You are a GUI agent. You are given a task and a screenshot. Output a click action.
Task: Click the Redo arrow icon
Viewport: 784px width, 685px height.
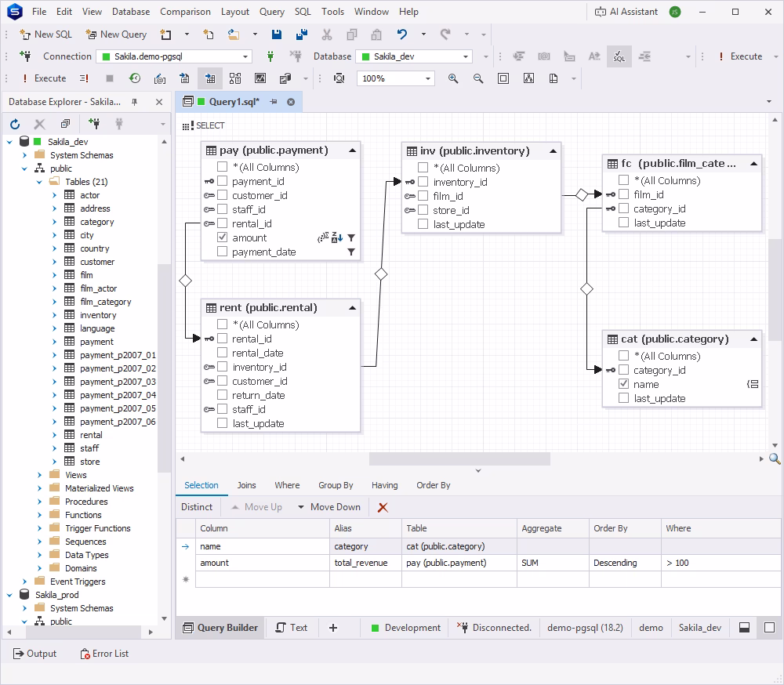click(445, 34)
